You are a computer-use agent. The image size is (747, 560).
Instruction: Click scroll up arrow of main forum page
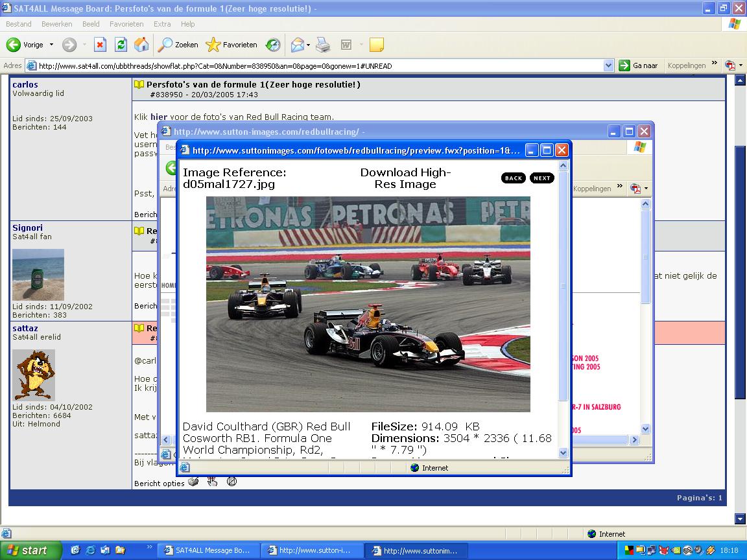click(740, 81)
